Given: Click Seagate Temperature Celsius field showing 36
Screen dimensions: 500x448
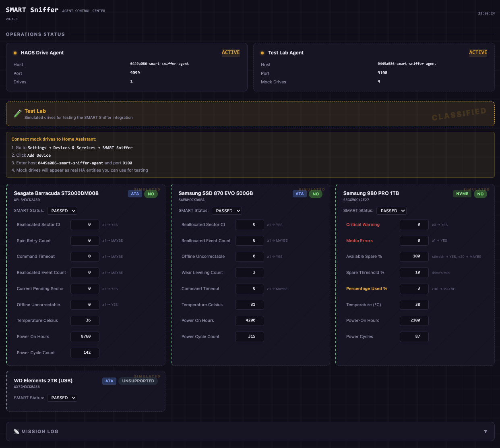Looking at the screenshot, I should pos(85,321).
